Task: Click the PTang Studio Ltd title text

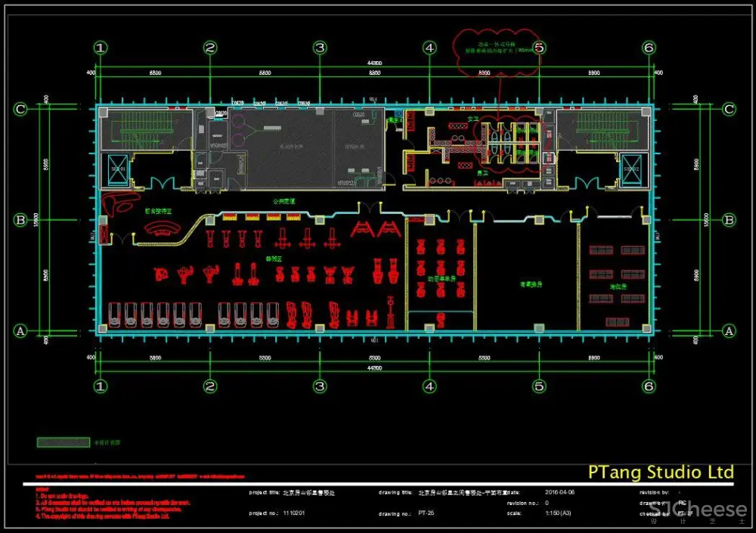Action: (x=661, y=473)
